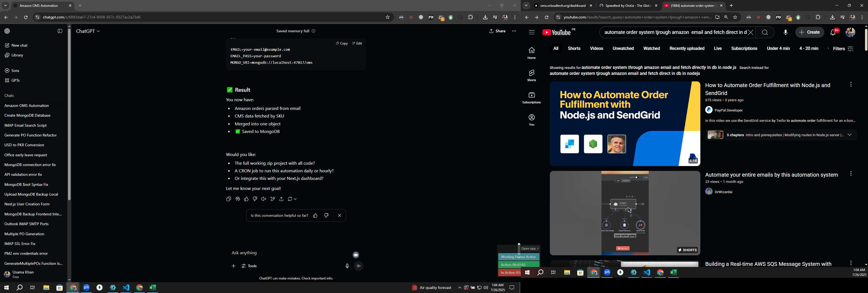Open Node.js and SendGrid video thumbnail
Viewport: 868px width, 293px height.
625,124
